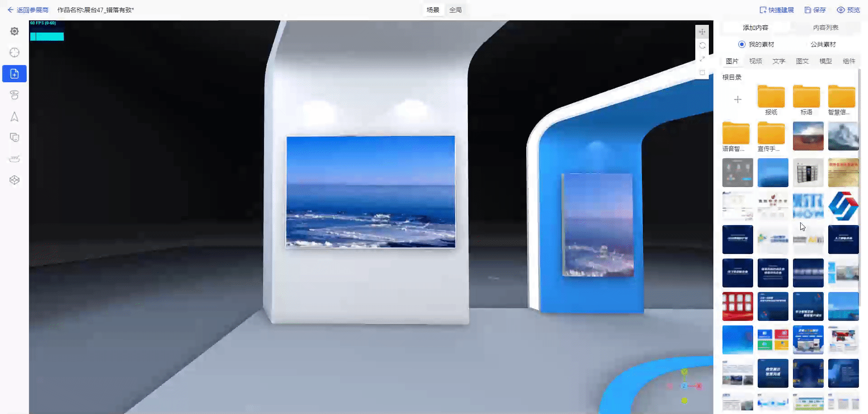This screenshot has height=414, width=868.
Task: Click the plus to add new material
Action: click(x=737, y=99)
